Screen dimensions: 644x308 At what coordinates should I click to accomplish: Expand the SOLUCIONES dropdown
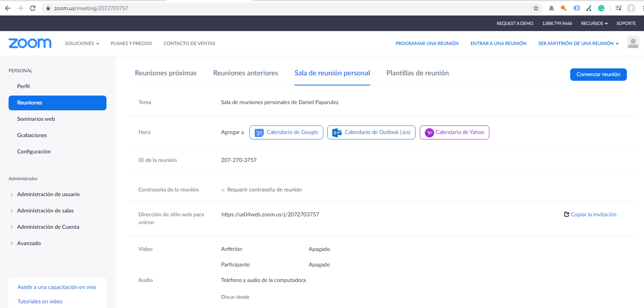tap(82, 44)
